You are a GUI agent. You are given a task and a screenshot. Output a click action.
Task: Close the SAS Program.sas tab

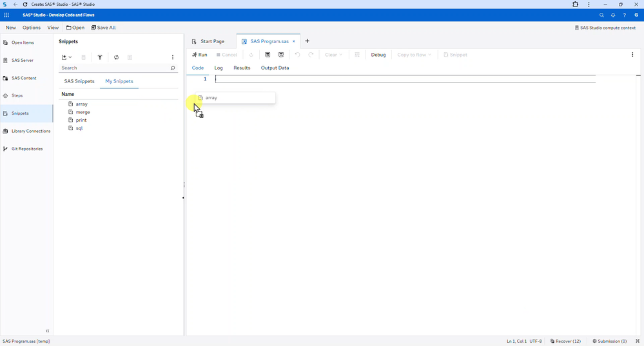point(294,41)
